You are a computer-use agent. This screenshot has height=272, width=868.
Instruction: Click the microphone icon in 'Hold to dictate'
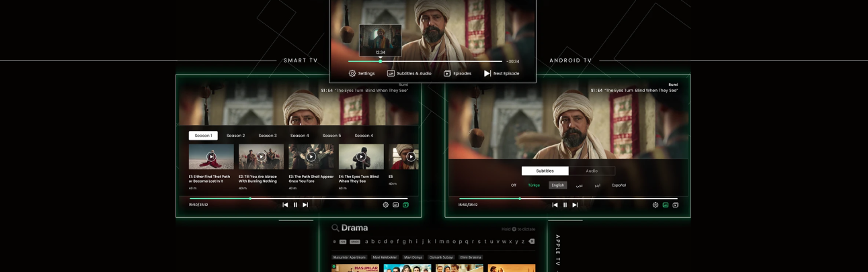click(514, 230)
